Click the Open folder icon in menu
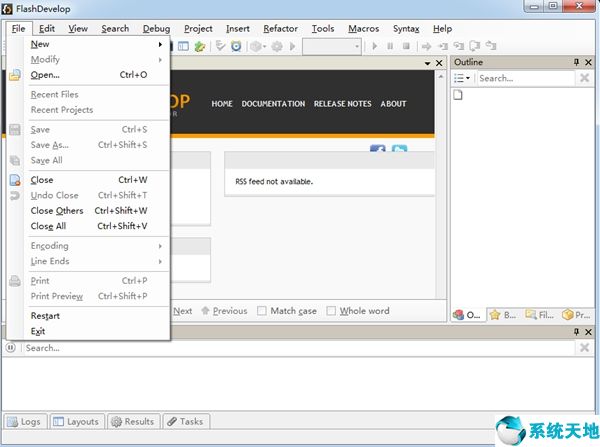 click(15, 75)
